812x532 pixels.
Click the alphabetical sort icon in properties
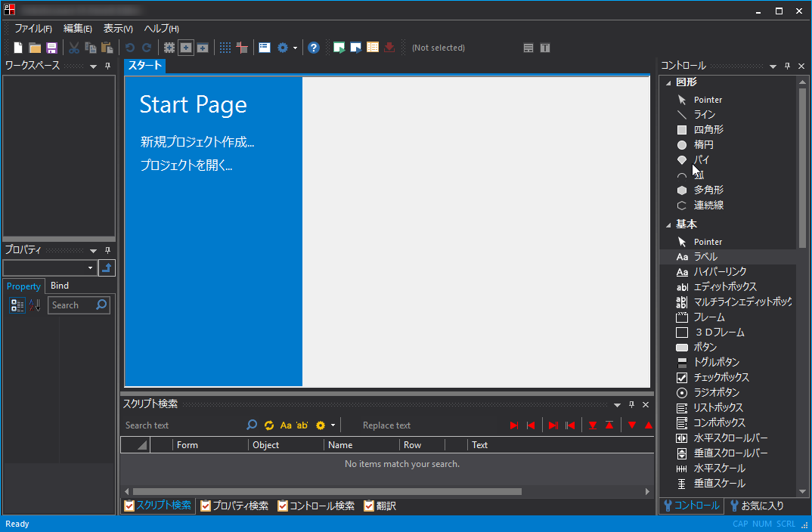34,305
